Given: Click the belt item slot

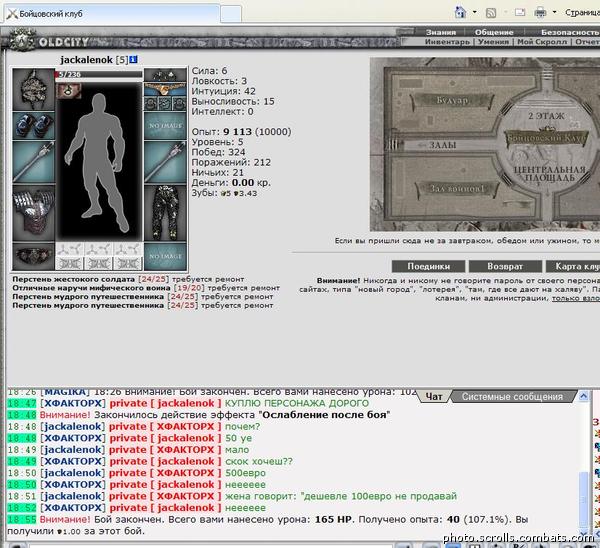Looking at the screenshot, I should click(34, 256).
